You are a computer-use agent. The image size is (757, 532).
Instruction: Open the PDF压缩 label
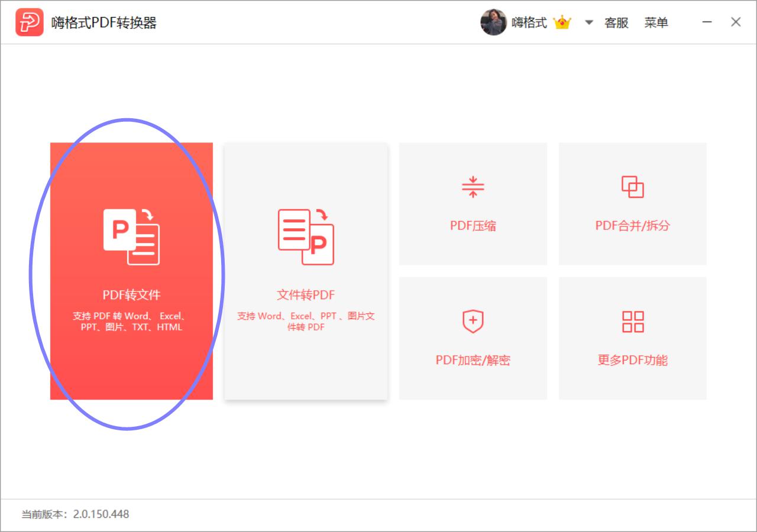(473, 226)
